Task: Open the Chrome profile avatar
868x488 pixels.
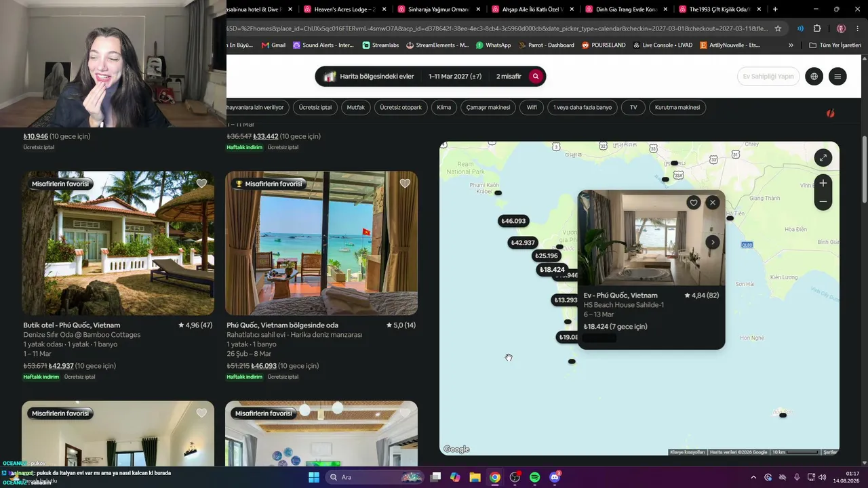Action: (x=841, y=28)
